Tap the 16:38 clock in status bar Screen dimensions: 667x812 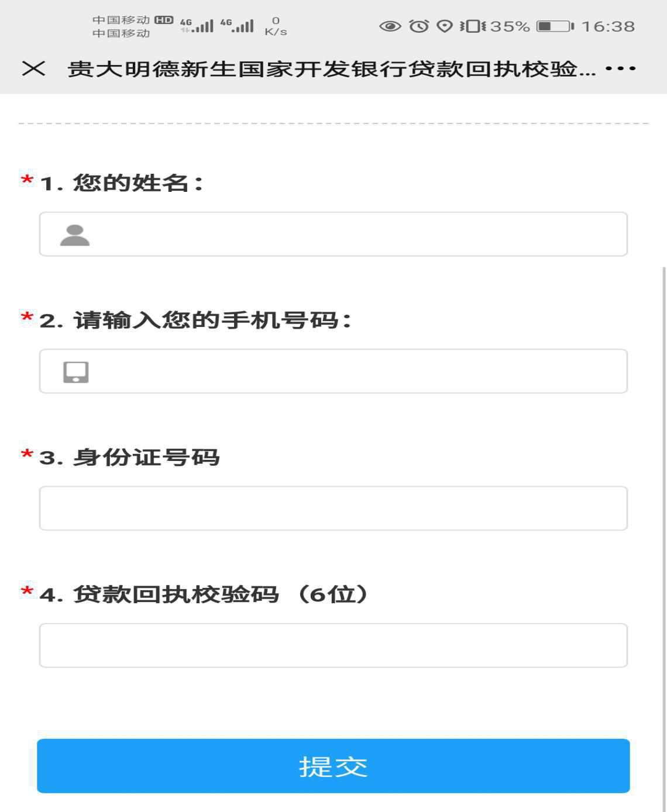(608, 26)
